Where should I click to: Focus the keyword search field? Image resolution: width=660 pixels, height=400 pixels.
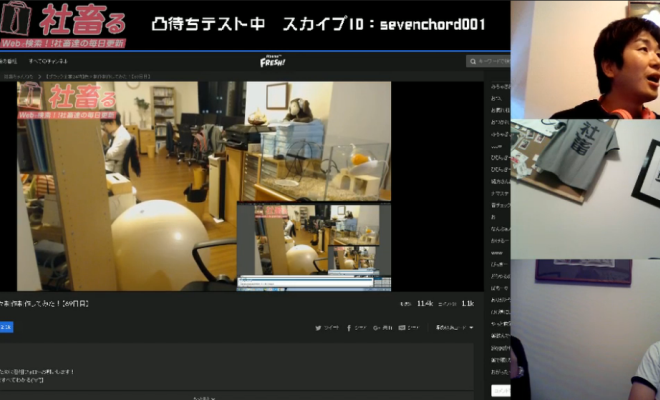point(492,61)
